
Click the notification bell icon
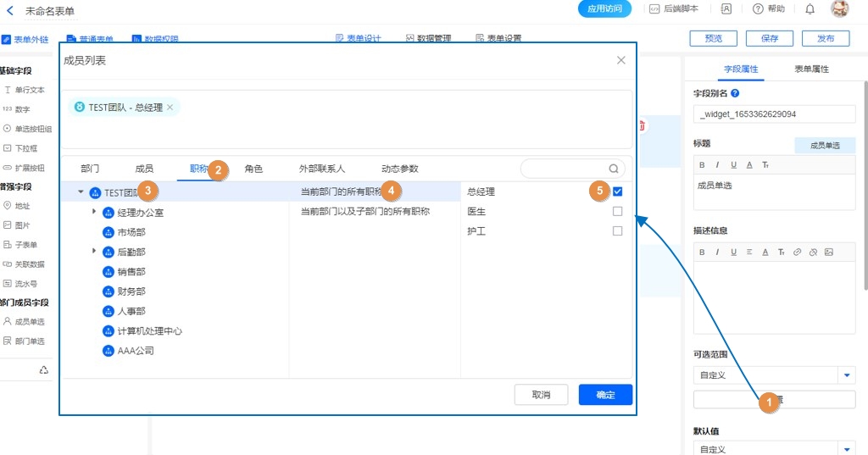point(810,8)
